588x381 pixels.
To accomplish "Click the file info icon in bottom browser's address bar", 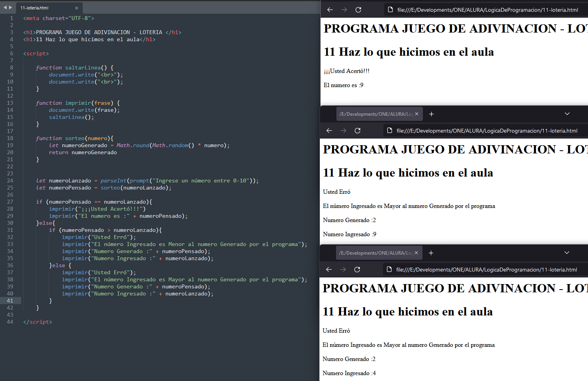I will coord(389,270).
